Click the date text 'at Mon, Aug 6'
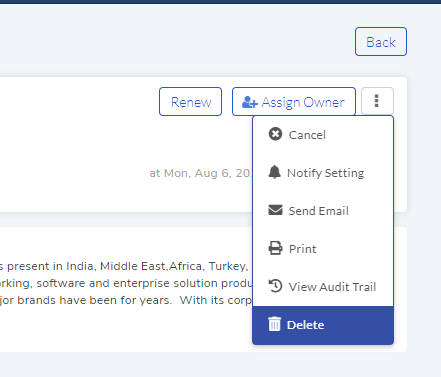The height and width of the screenshot is (377, 441). tap(191, 173)
